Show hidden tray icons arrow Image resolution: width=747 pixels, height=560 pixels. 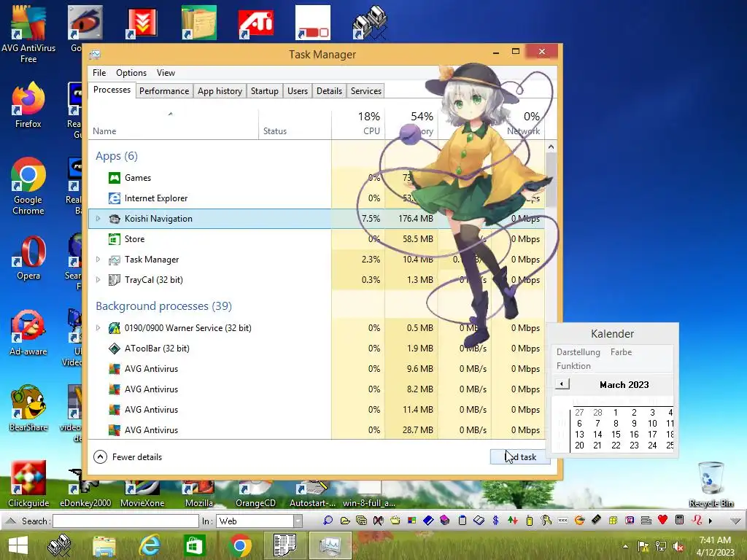[625, 547]
